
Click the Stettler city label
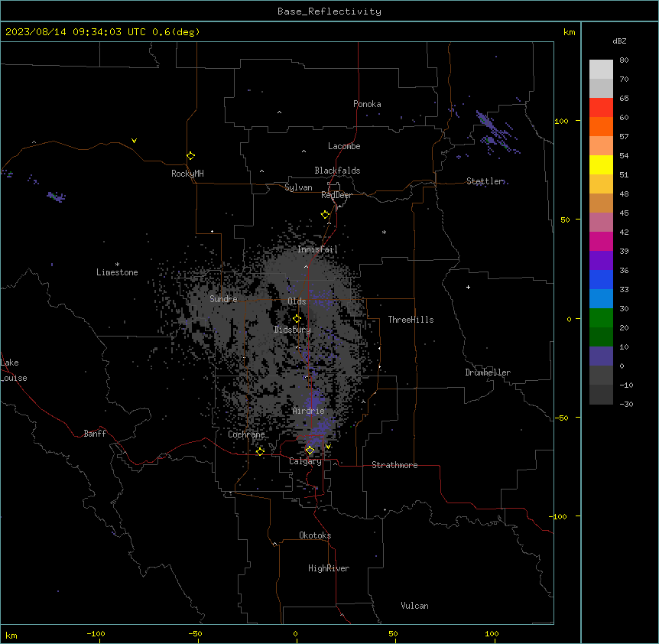(x=485, y=181)
